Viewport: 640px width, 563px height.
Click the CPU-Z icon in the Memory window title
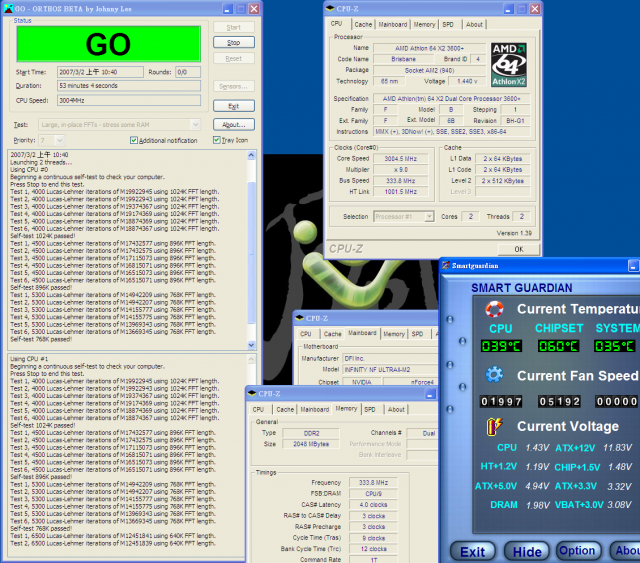(x=252, y=394)
